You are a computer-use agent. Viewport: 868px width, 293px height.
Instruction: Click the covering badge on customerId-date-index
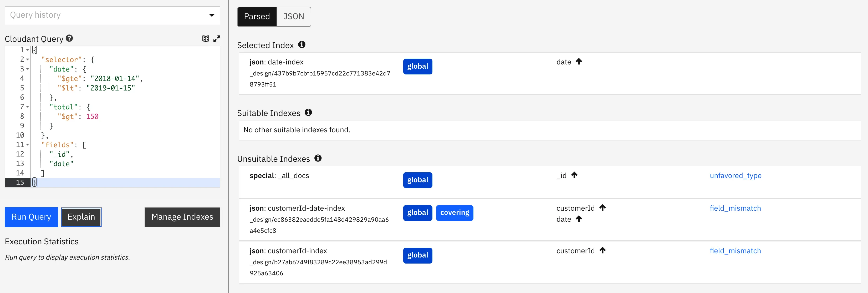pyautogui.click(x=455, y=213)
